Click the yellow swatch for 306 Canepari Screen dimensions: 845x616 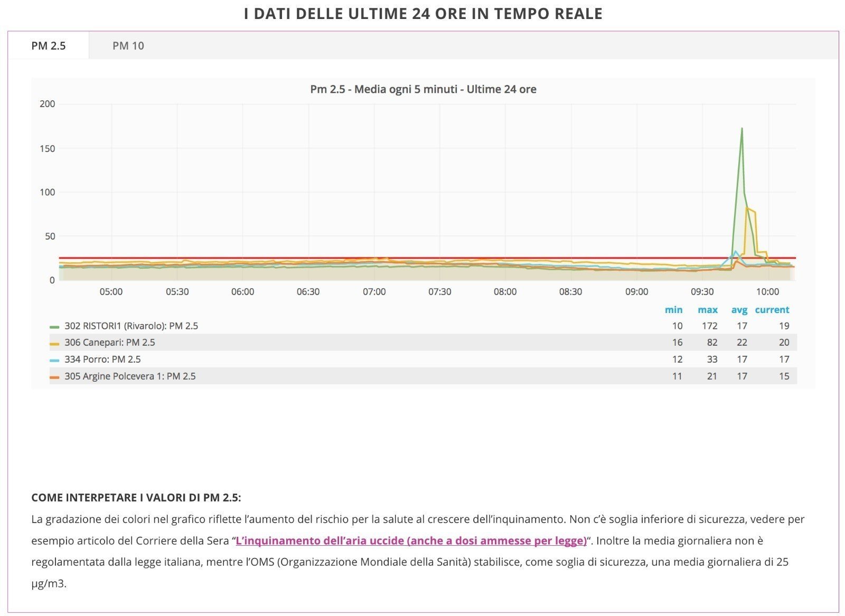[54, 344]
